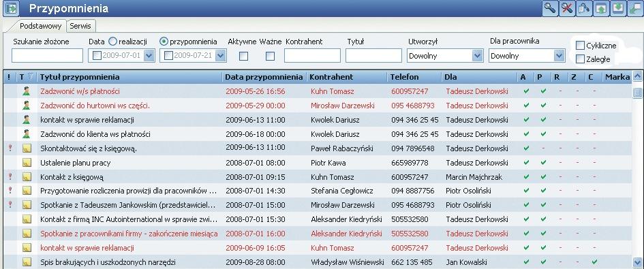Open the 2009-07-21 date picker dropdown

pyautogui.click(x=221, y=55)
